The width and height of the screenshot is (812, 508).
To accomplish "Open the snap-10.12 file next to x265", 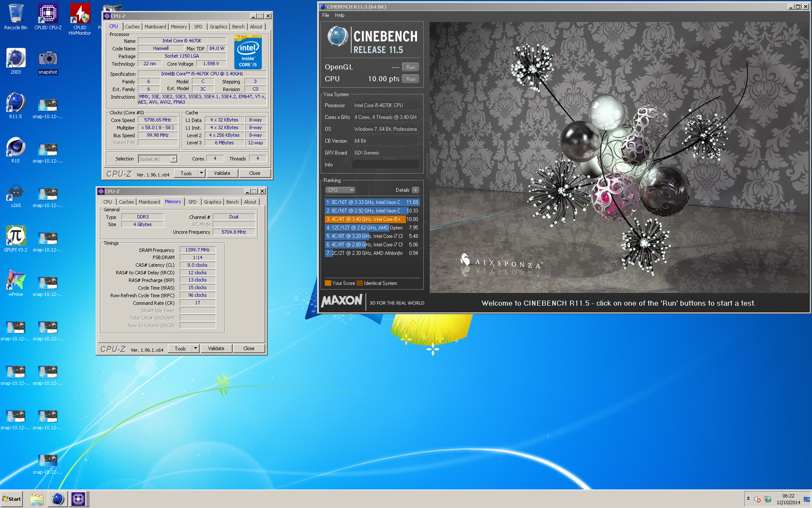I will [x=48, y=197].
